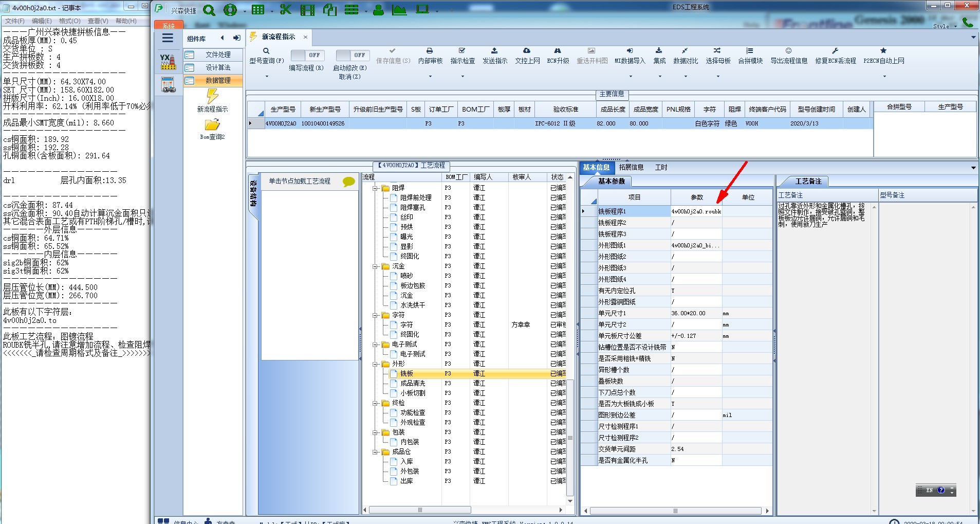The width and height of the screenshot is (980, 524).
Task: Collapse the 外形 tree folder
Action: [376, 364]
